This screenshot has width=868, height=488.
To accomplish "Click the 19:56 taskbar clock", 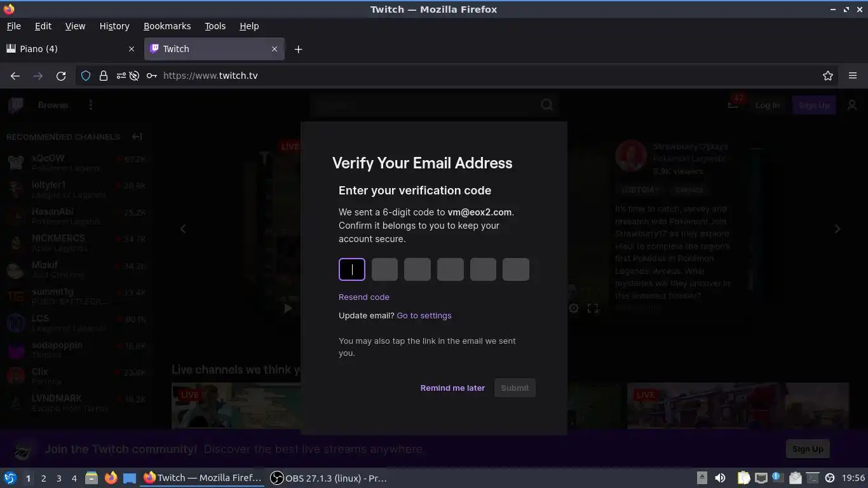I will 853,478.
